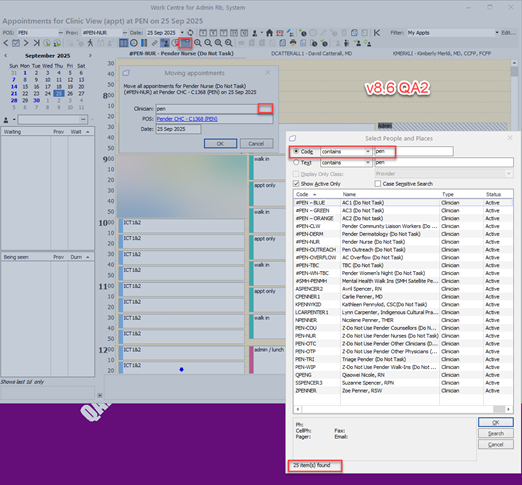Switch to the 7-day calendar view icon
522x485 pixels.
click(224, 33)
